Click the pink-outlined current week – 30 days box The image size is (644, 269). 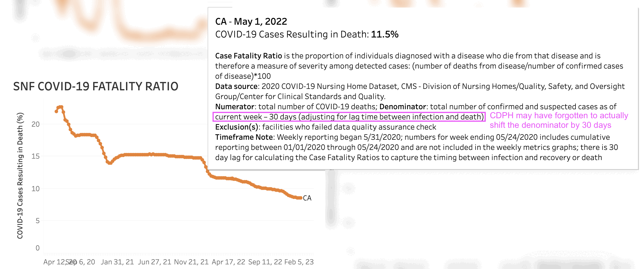[349, 117]
